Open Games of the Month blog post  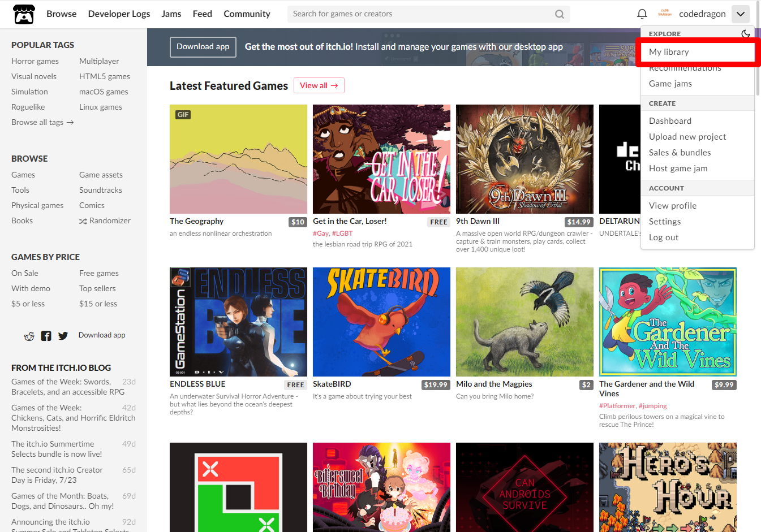(62, 501)
